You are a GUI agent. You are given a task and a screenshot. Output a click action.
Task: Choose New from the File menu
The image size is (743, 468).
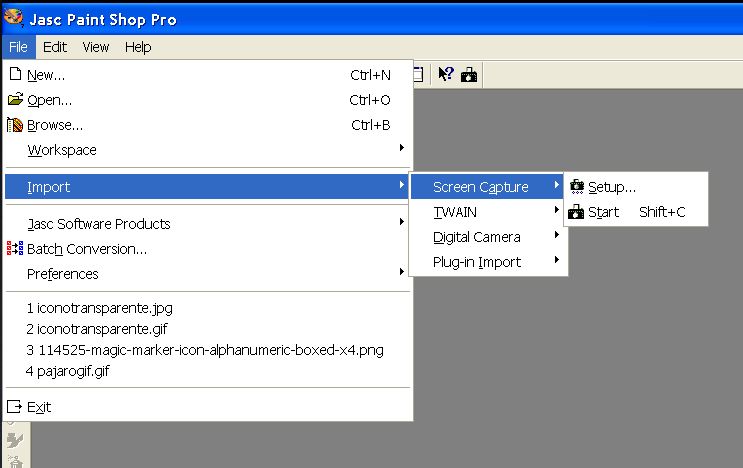46,75
